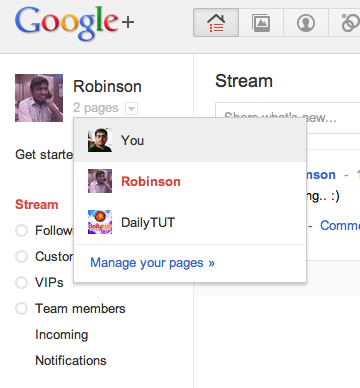Image resolution: width=360 pixels, height=388 pixels.
Task: Open the Photos icon in toolbar
Action: 261,23
